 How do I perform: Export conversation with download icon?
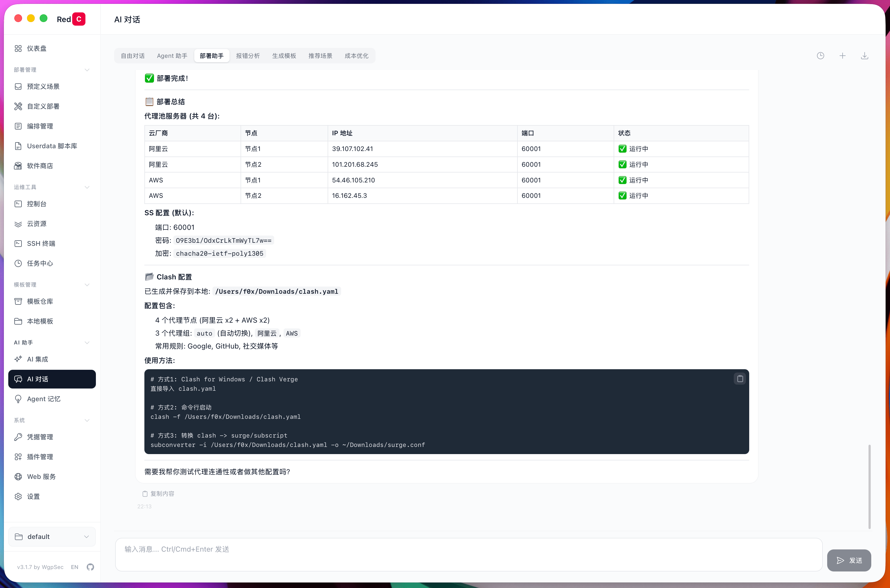[x=864, y=55]
